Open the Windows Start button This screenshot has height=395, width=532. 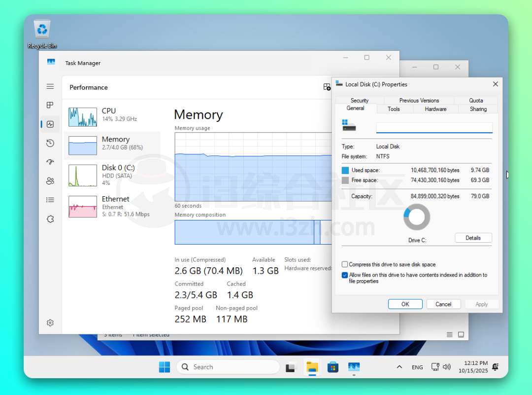point(165,367)
